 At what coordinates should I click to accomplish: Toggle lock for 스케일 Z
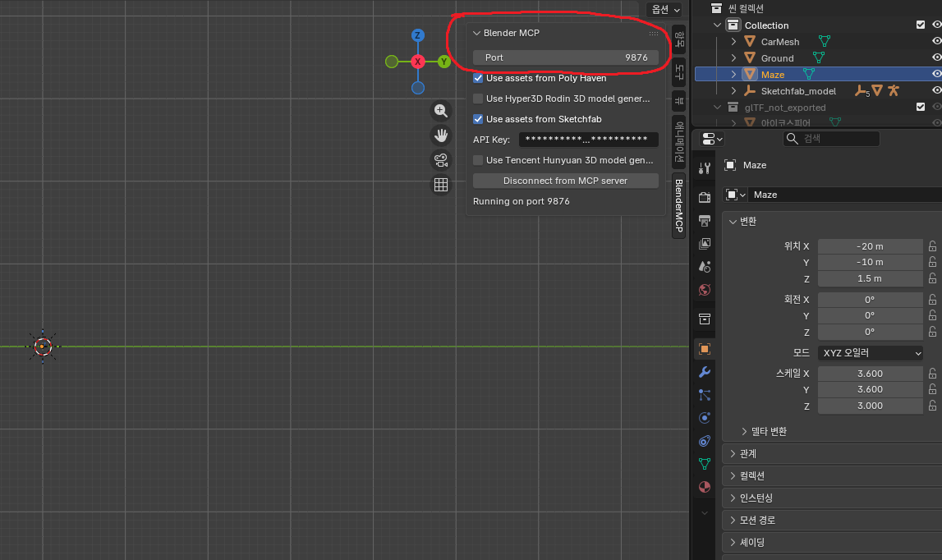pyautogui.click(x=932, y=406)
